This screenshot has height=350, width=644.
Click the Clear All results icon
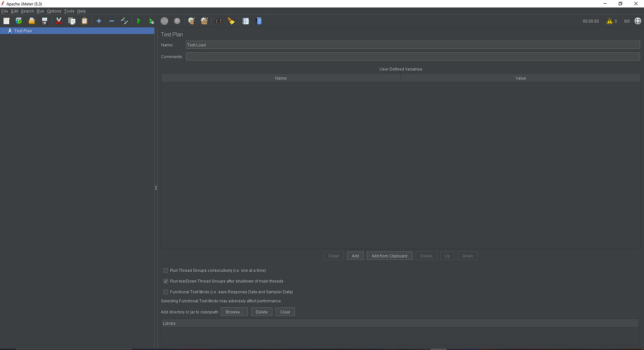click(x=204, y=21)
